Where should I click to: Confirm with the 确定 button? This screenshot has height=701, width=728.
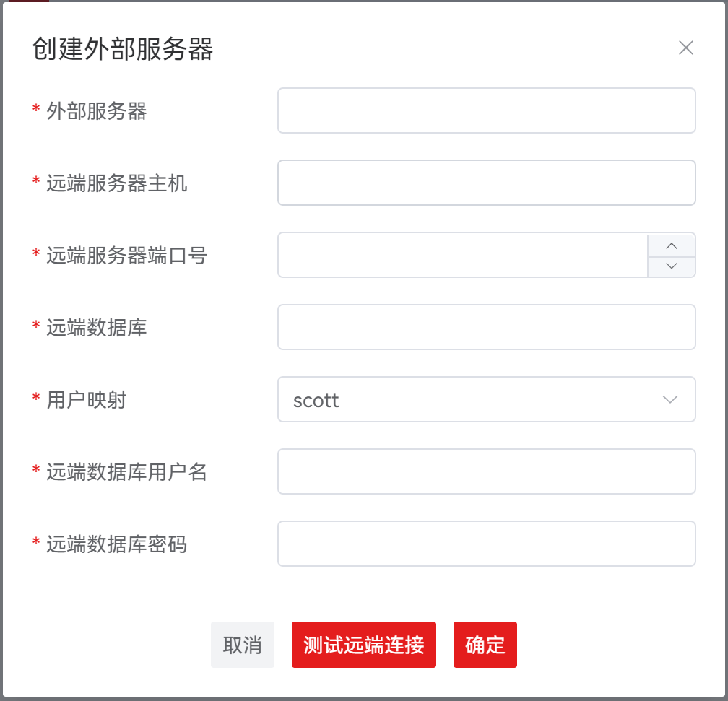point(485,645)
